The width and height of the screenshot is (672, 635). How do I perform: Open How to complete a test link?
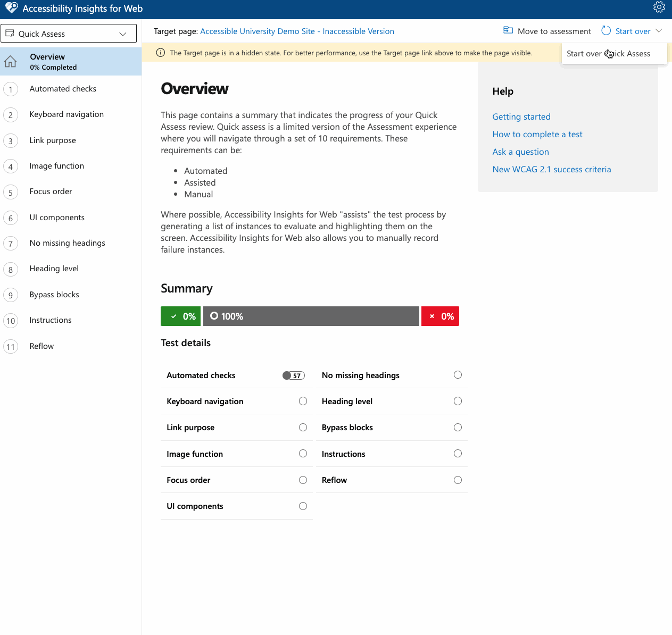pos(537,134)
